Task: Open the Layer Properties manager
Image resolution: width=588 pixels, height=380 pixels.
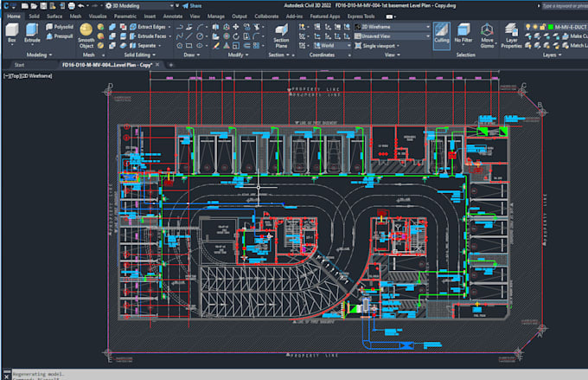Action: click(x=511, y=35)
